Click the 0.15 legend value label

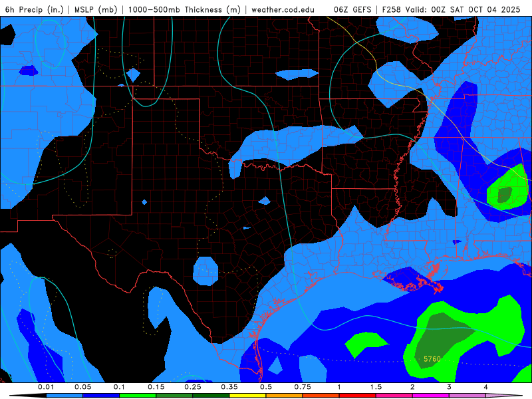pyautogui.click(x=156, y=387)
